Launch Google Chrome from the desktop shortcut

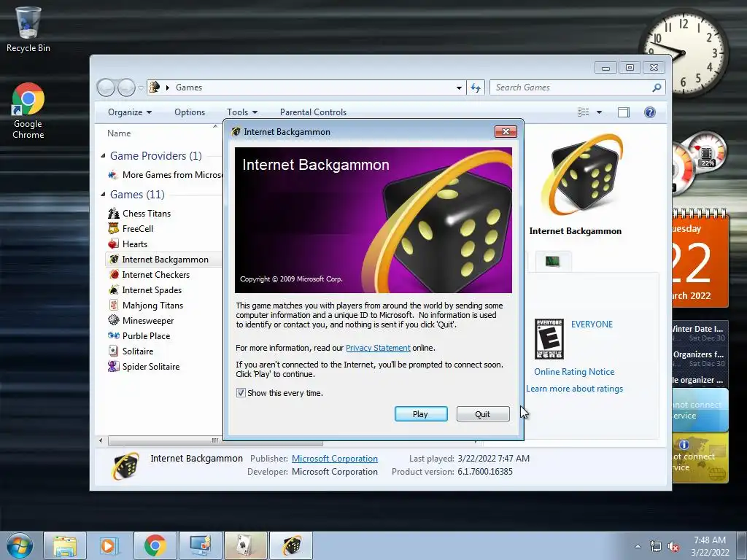28,111
